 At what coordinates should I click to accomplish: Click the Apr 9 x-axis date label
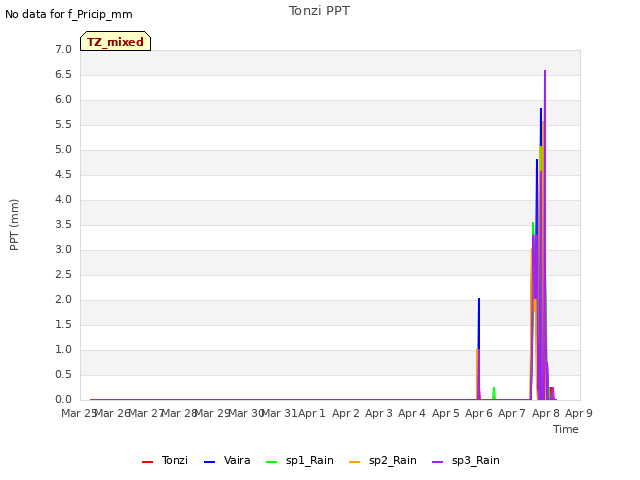579,413
